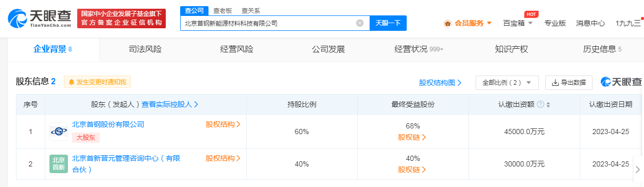This screenshot has height=187, width=644.
Task: Sort by the 认缴出资额 column arrows
Action: tap(548, 104)
